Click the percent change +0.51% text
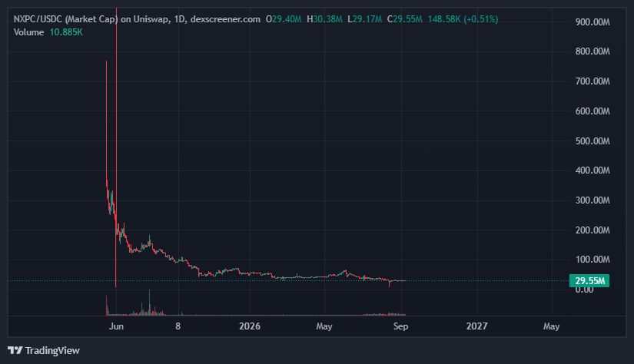 (480, 19)
